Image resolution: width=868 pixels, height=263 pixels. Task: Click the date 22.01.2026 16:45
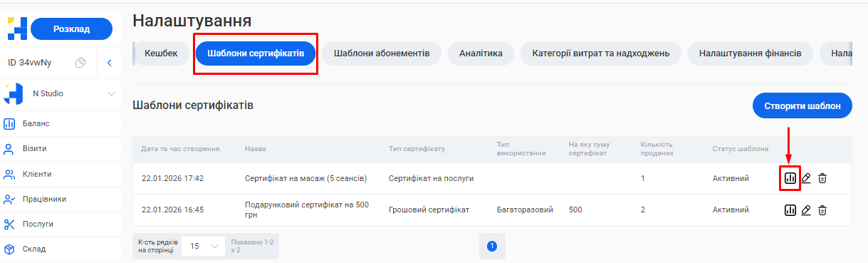173,210
